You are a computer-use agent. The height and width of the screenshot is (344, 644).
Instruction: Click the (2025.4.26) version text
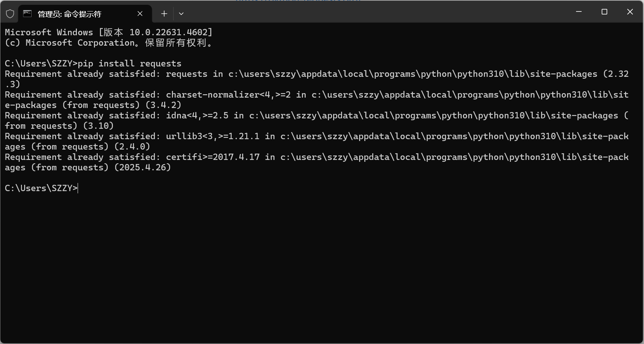pyautogui.click(x=143, y=167)
